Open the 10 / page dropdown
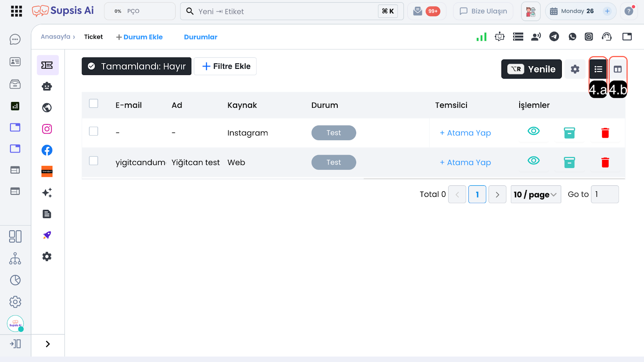 535,194
